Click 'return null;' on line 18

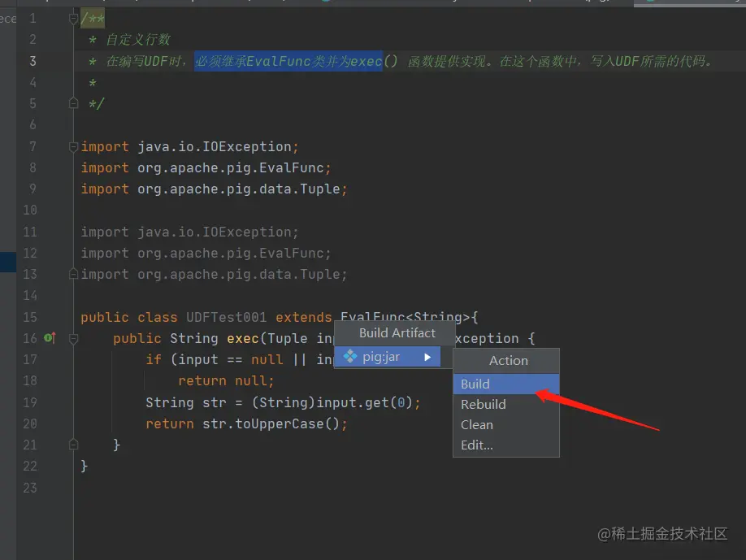tap(226, 381)
